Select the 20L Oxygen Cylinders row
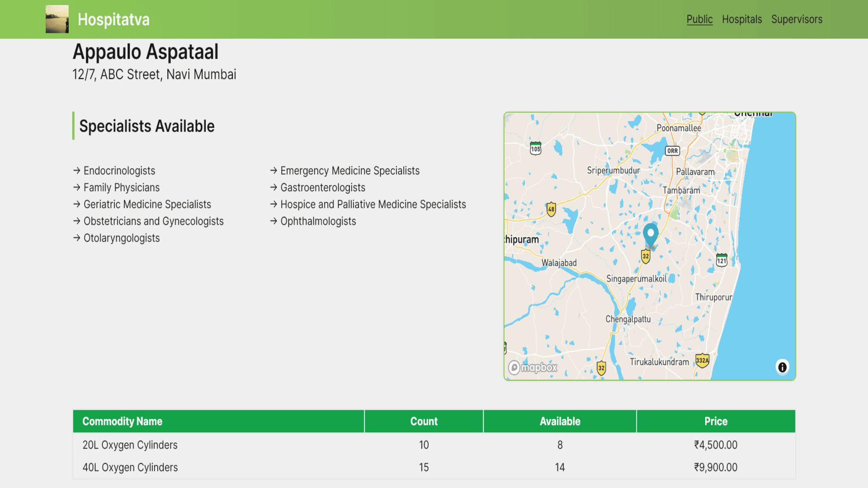 (130, 445)
